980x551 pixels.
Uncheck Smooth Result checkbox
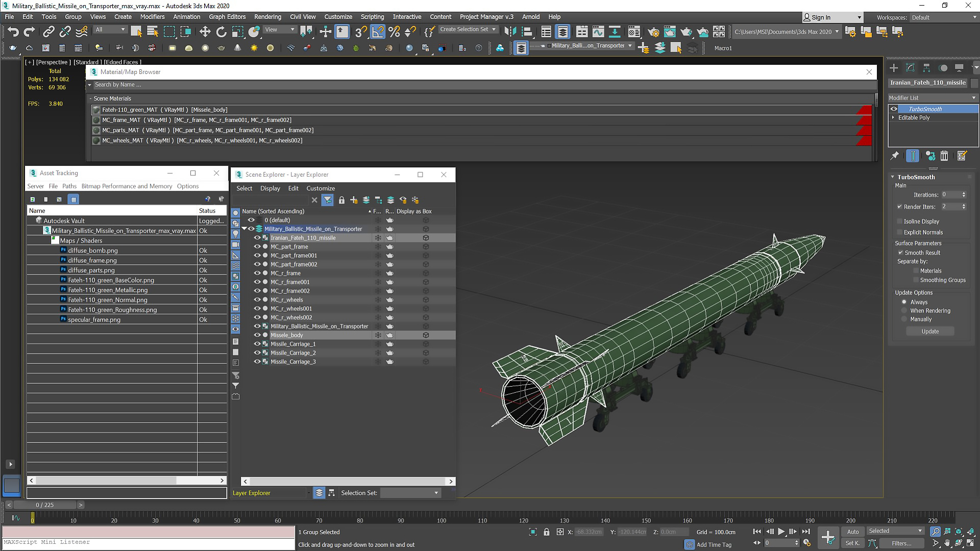pos(900,253)
